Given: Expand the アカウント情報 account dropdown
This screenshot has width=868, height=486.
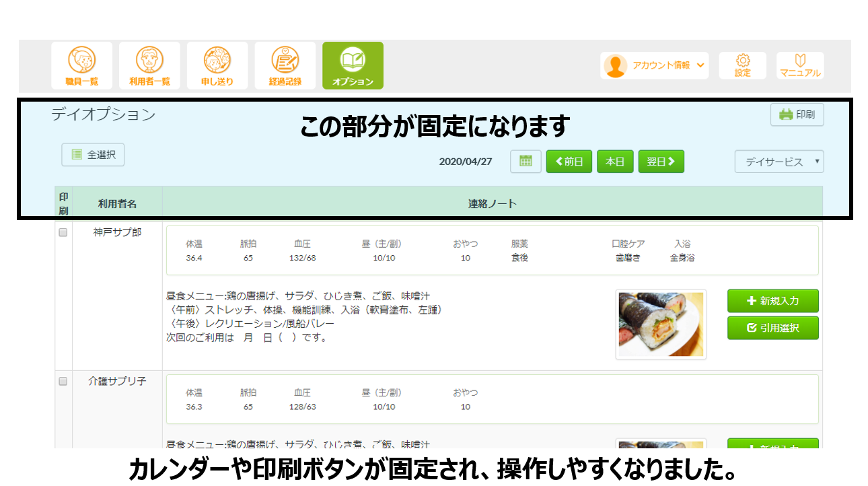Looking at the screenshot, I should 655,66.
